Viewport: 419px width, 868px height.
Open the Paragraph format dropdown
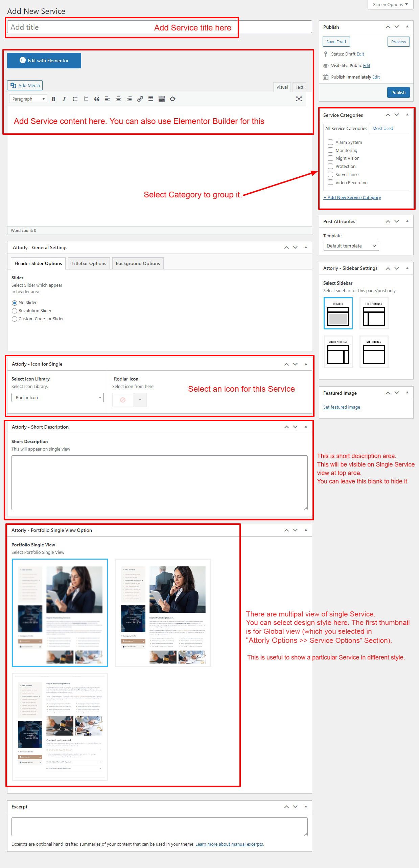(28, 99)
